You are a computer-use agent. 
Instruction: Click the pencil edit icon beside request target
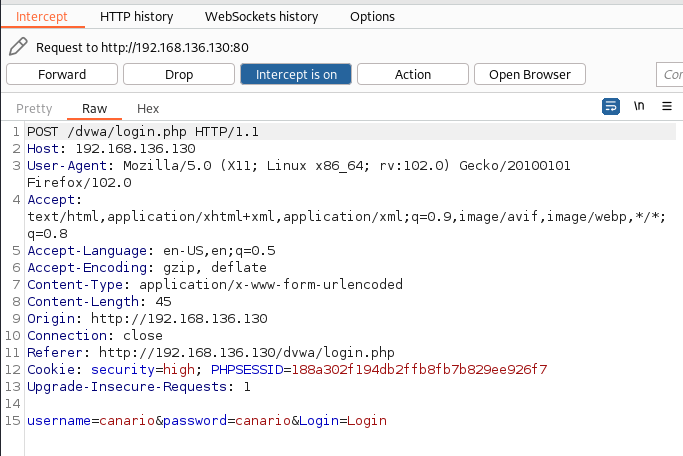tap(18, 47)
